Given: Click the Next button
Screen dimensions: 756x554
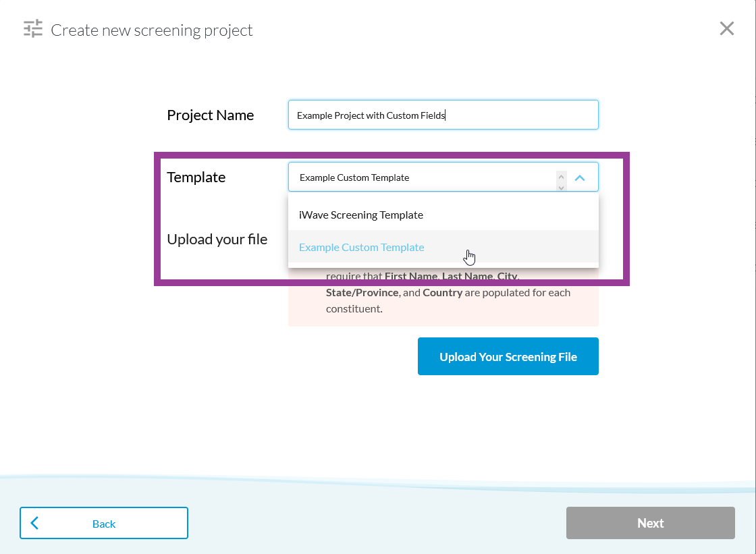Looking at the screenshot, I should point(650,523).
